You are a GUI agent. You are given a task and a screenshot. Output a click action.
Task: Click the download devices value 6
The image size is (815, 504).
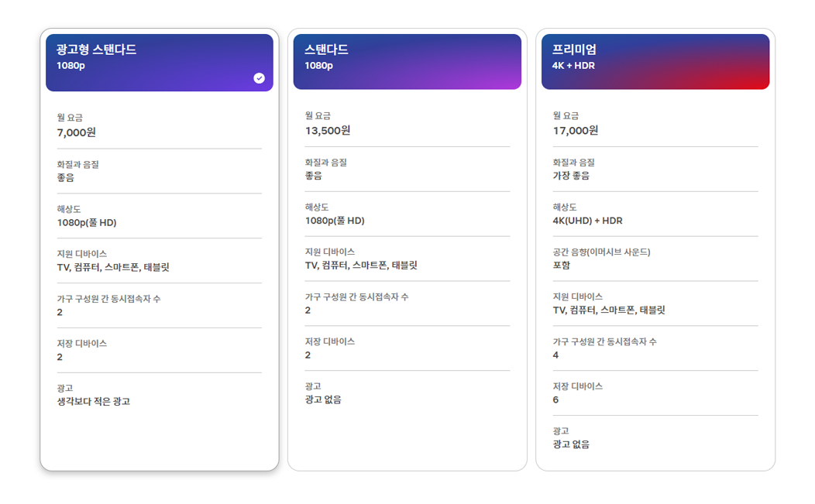(555, 399)
